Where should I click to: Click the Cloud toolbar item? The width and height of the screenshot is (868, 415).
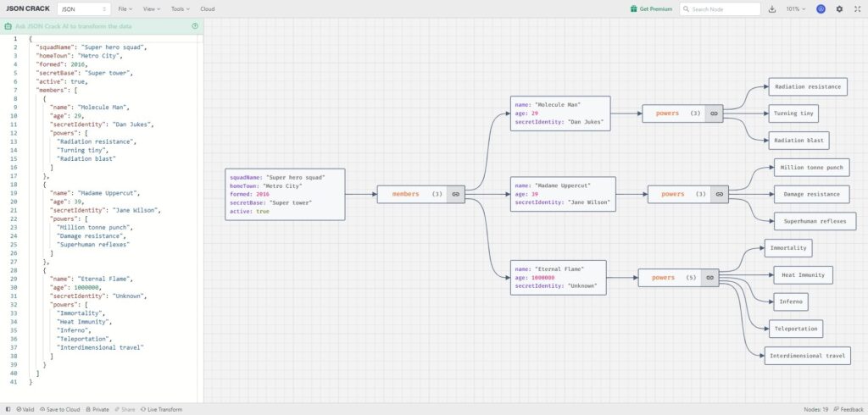[x=208, y=8]
